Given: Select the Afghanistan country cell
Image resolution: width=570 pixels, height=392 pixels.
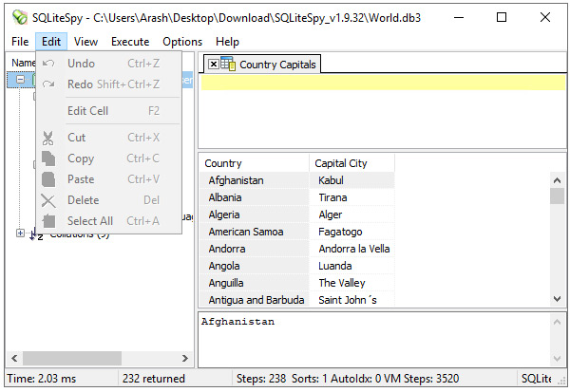Looking at the screenshot, I should point(254,180).
